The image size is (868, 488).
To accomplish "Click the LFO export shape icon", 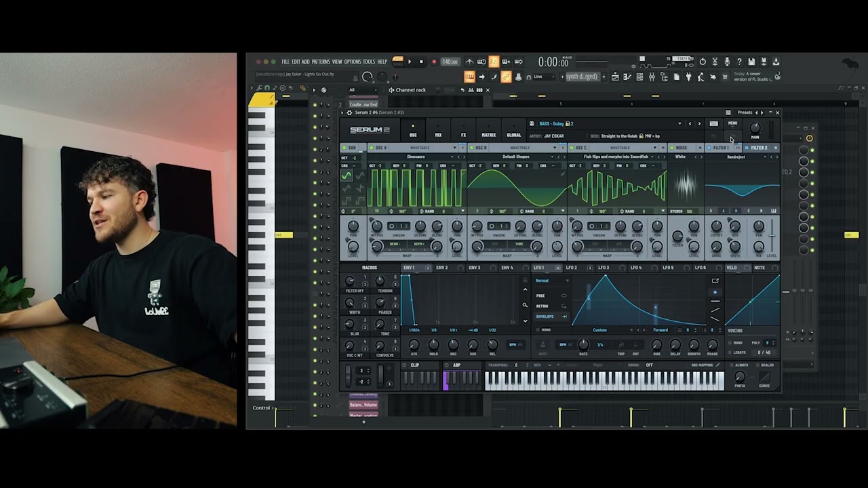I will click(715, 281).
